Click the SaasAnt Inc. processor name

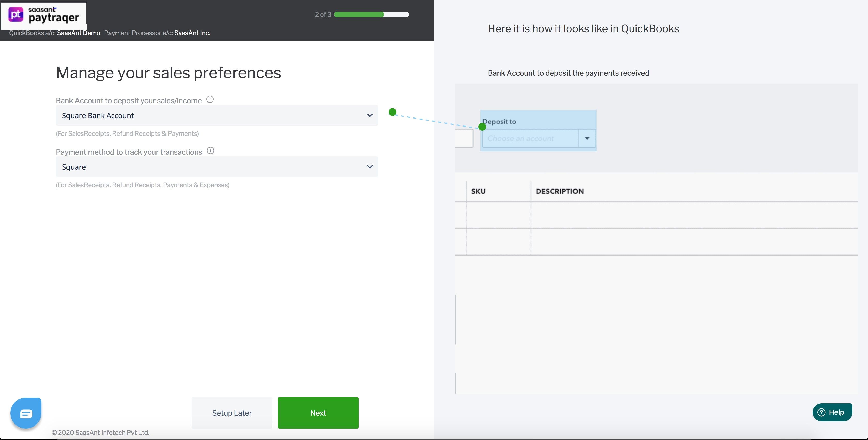(192, 33)
